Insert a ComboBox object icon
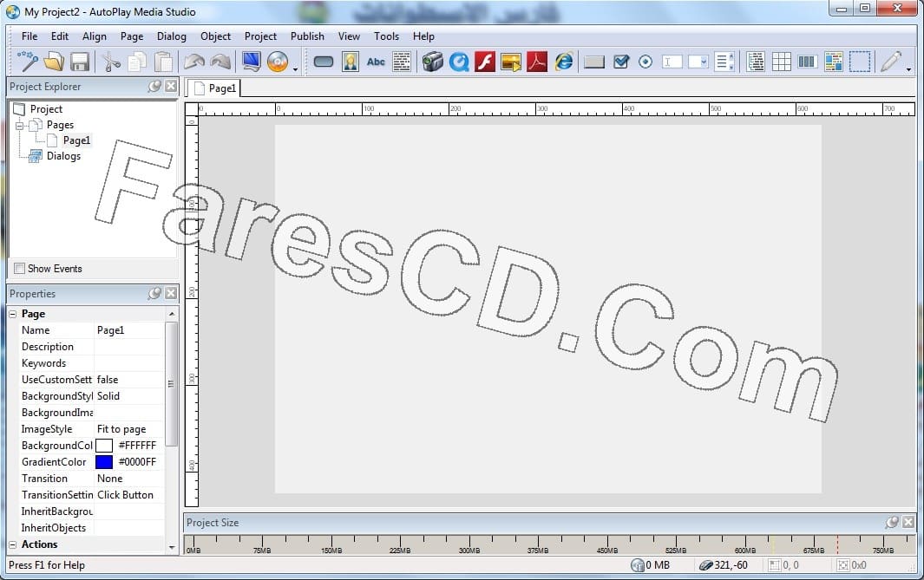This screenshot has height=580, width=924. [698, 62]
